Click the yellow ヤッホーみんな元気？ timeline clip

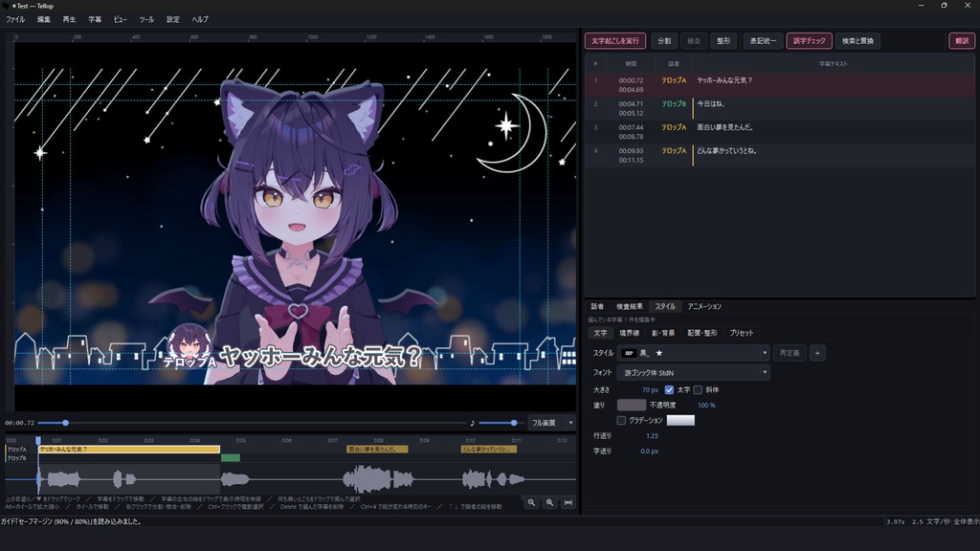point(129,450)
